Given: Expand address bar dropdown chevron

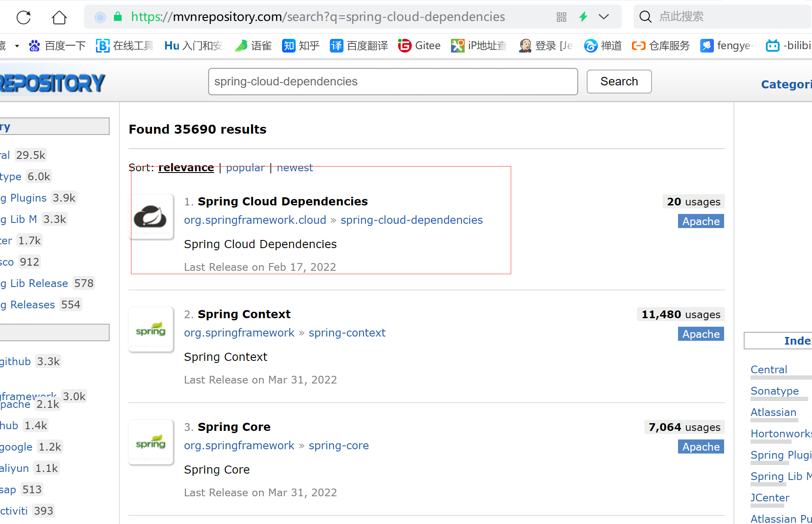Looking at the screenshot, I should pyautogui.click(x=604, y=17).
